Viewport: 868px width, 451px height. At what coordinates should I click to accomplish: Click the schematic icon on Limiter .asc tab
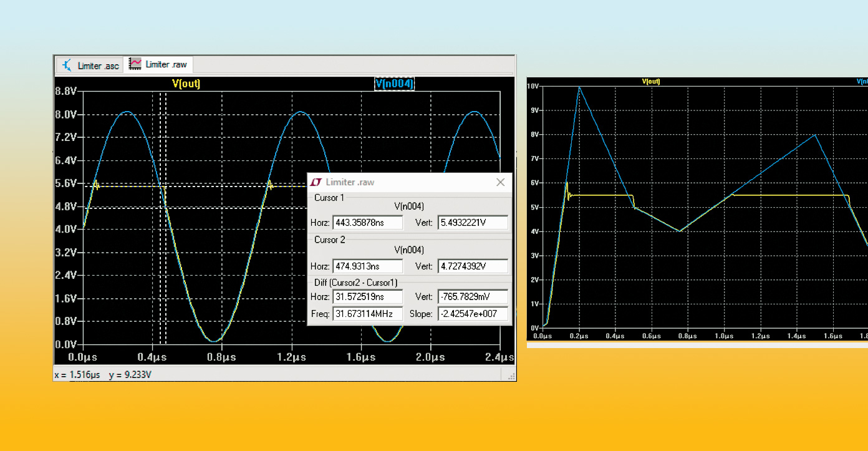tap(68, 65)
